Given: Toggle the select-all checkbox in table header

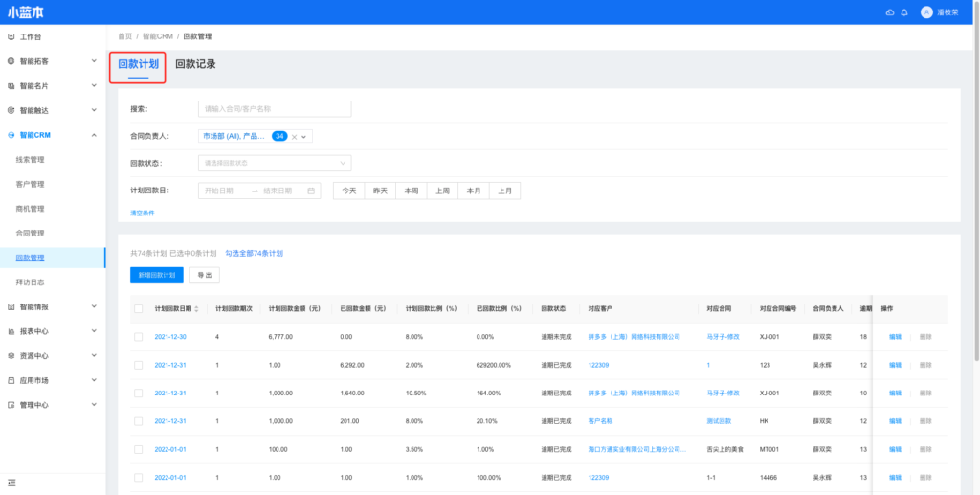Looking at the screenshot, I should [139, 309].
